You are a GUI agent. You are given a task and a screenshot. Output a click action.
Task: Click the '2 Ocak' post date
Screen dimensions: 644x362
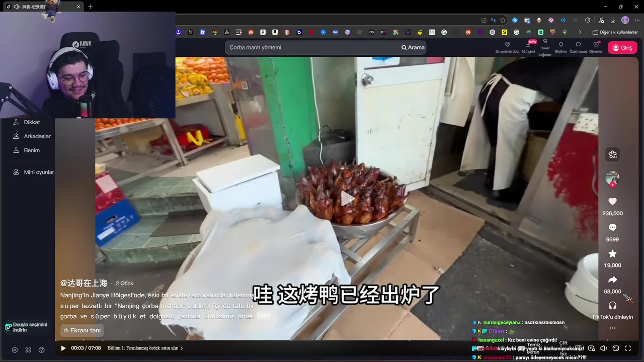[x=124, y=283]
